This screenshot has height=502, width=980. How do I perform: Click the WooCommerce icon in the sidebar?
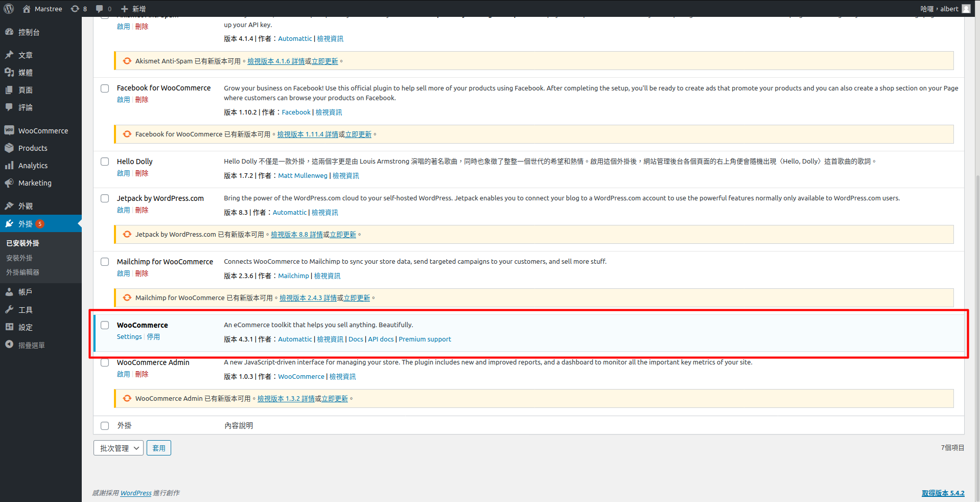point(9,130)
